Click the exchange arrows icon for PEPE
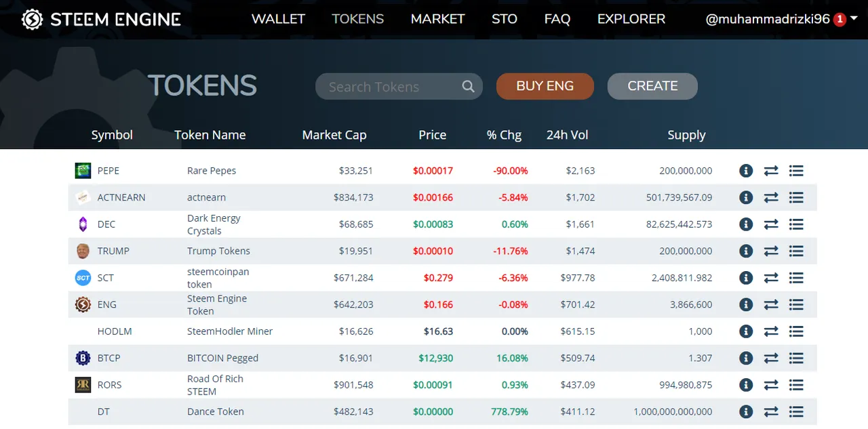The width and height of the screenshot is (868, 429). click(x=771, y=171)
